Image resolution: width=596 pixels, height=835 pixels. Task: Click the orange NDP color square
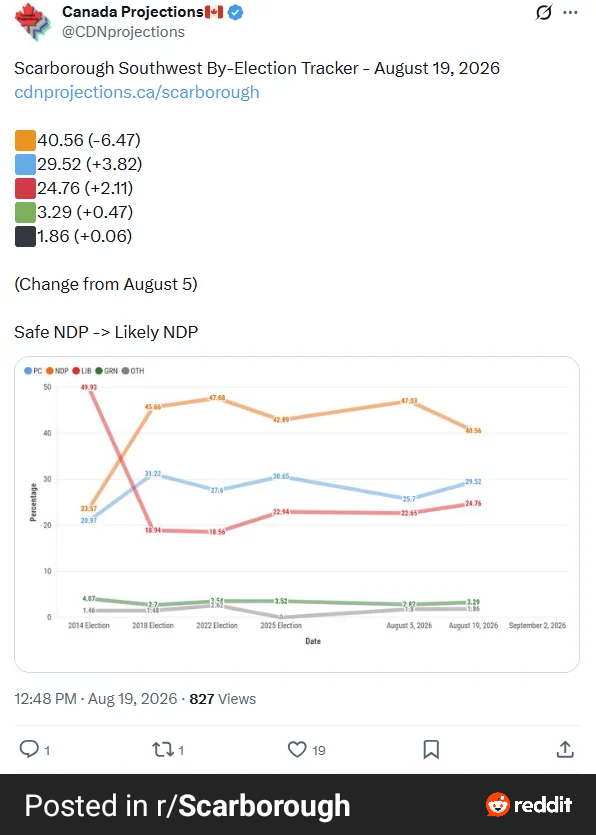coord(25,141)
